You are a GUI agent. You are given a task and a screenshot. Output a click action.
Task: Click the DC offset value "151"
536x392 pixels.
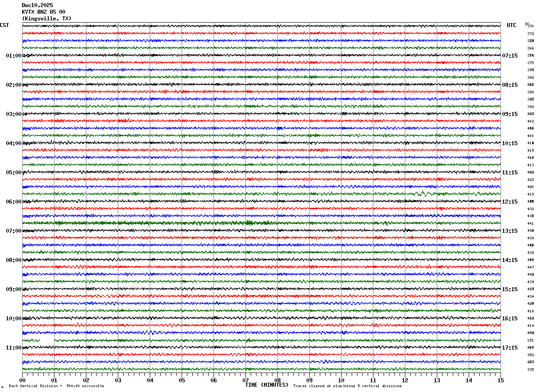click(x=530, y=340)
